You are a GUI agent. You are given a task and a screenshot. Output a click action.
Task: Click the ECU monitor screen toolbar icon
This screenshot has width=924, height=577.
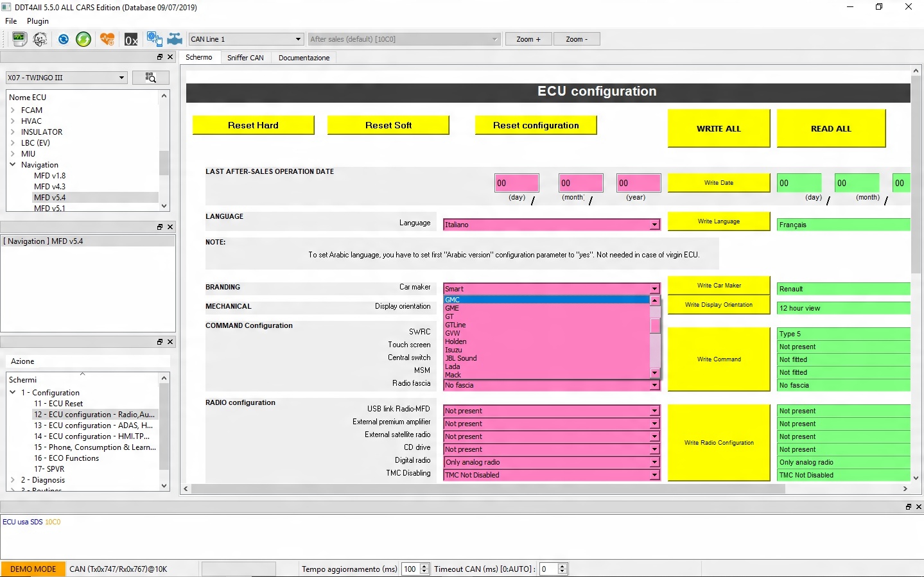point(19,39)
